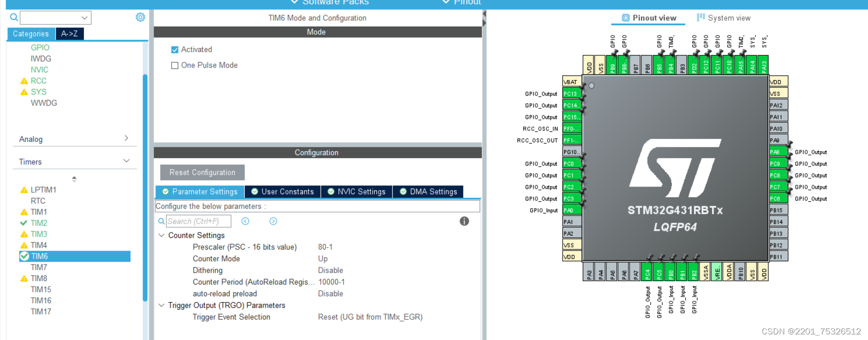Click the PA12 pin on the chip
868x340 pixels.
pyautogui.click(x=778, y=105)
